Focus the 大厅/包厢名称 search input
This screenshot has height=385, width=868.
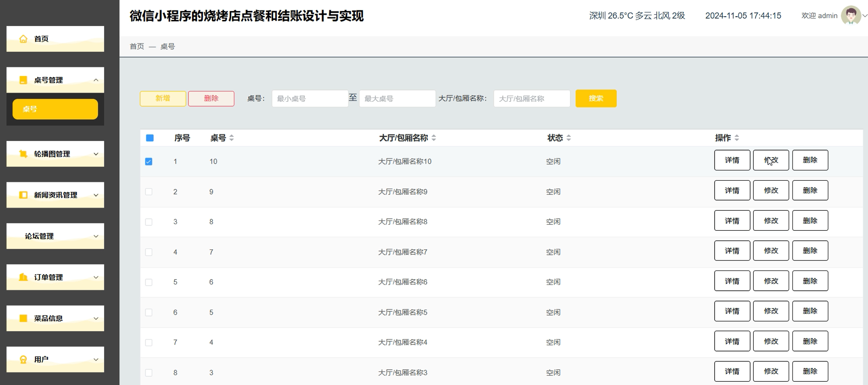[x=532, y=98]
